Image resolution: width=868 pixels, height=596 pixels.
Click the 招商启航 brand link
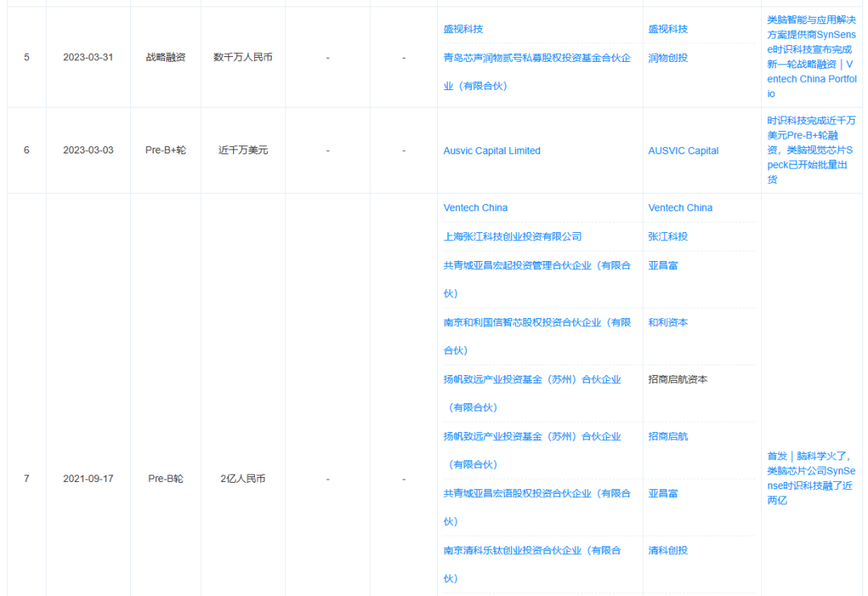tap(668, 436)
